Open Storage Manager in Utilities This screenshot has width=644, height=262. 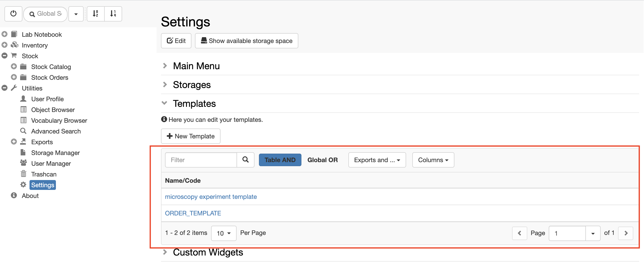tap(55, 152)
